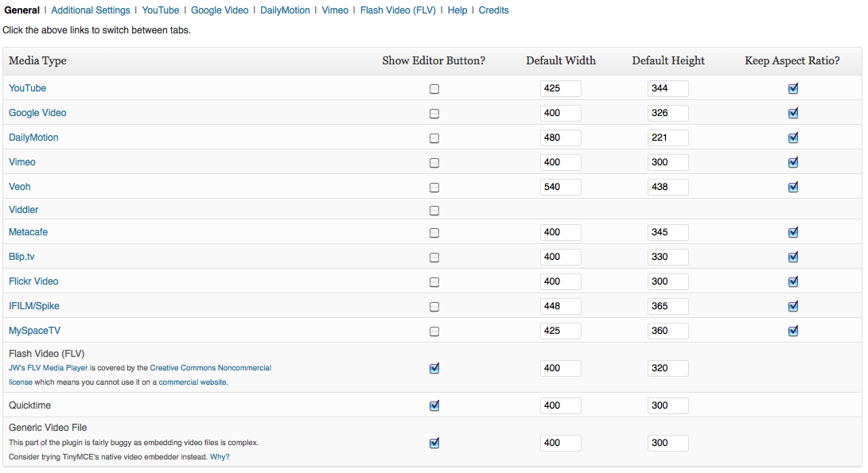Tick the Viddler editor button checkbox
This screenshot has height=473, width=868.
tap(434, 211)
